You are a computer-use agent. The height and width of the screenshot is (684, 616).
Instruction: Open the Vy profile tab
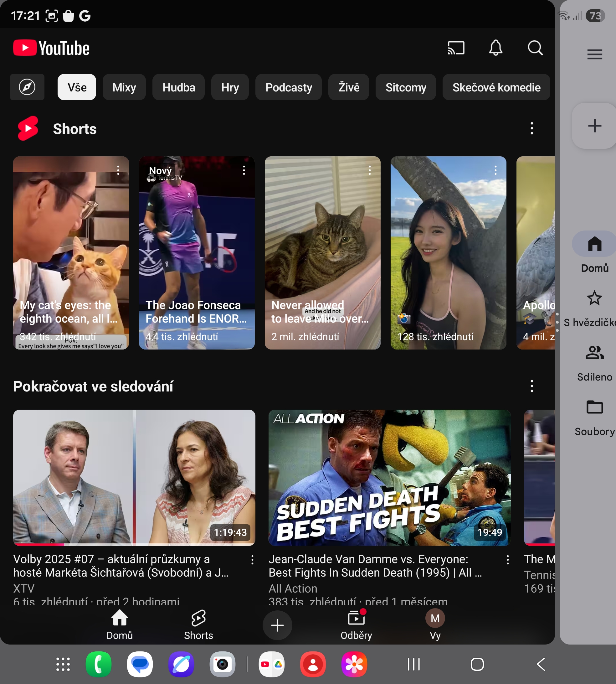tap(435, 625)
